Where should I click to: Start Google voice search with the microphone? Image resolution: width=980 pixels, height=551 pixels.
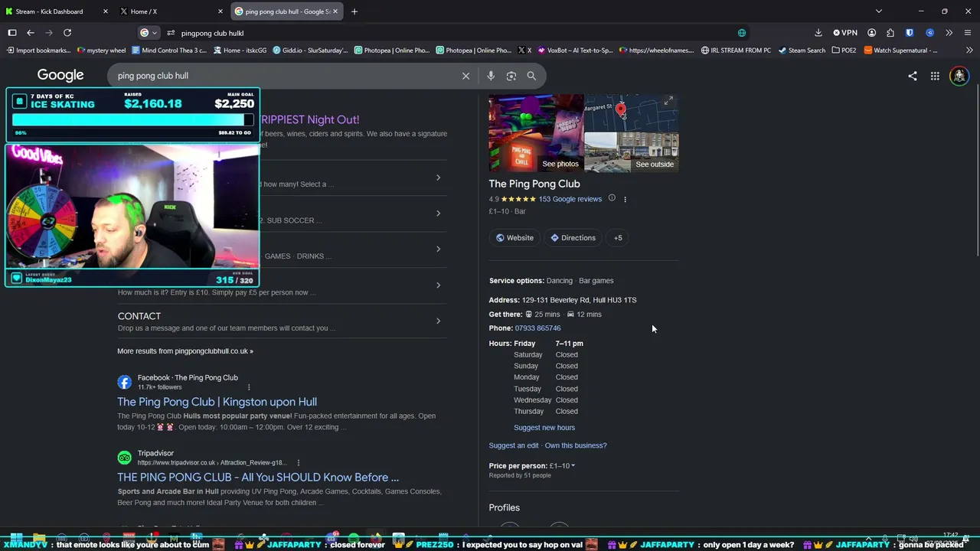(491, 76)
